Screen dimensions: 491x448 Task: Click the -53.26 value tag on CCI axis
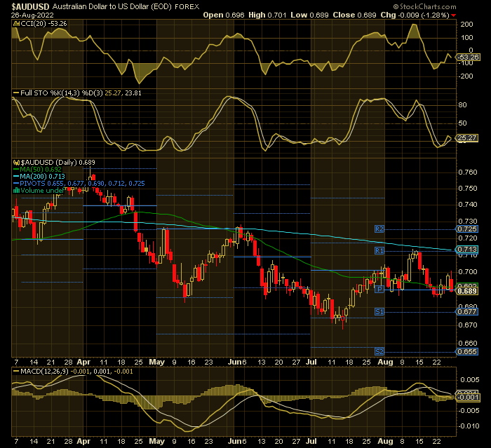468,57
